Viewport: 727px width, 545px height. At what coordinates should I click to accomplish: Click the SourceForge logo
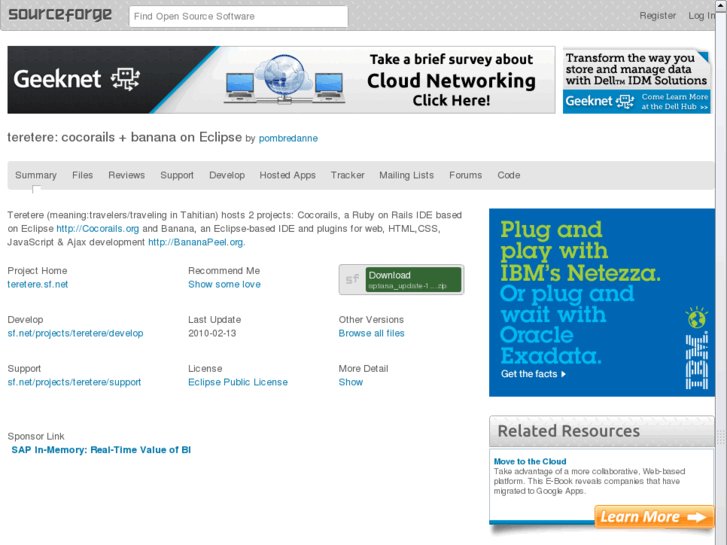[x=60, y=14]
